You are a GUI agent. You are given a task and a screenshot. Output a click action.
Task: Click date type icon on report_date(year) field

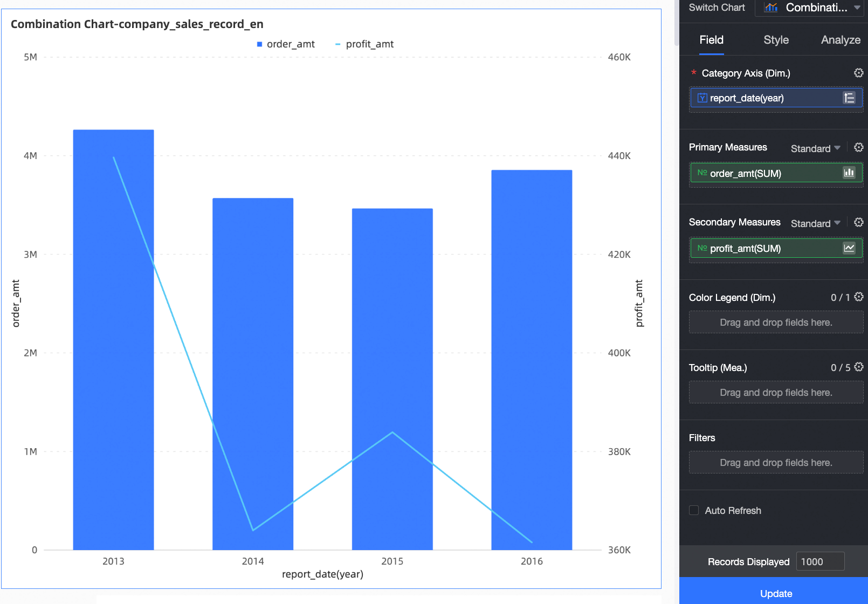point(702,98)
